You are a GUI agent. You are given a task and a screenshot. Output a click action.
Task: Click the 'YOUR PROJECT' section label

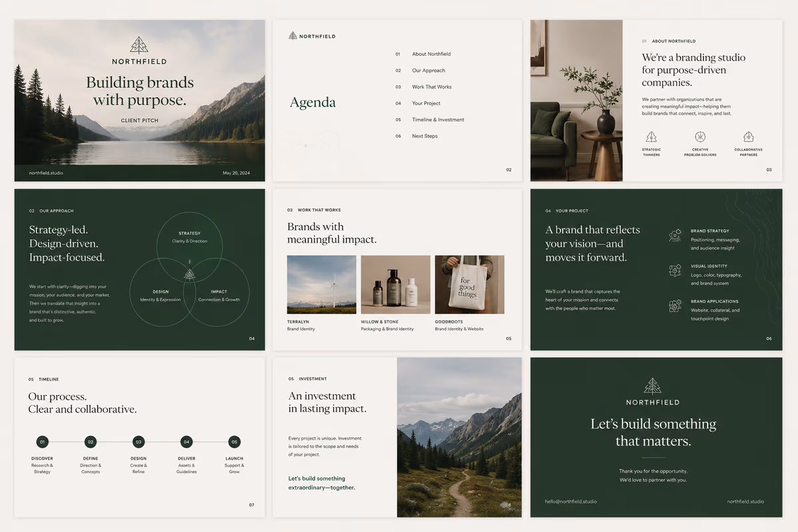click(572, 211)
